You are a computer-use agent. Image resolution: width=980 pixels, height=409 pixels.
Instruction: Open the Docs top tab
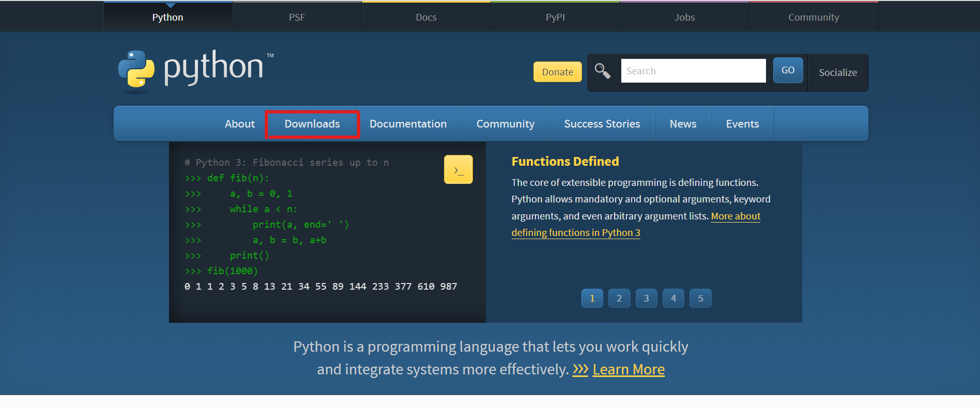[x=426, y=17]
